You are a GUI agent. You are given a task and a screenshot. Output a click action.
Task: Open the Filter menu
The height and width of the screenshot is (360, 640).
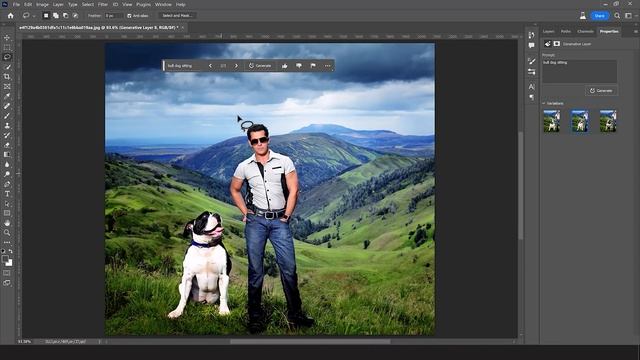click(x=102, y=4)
